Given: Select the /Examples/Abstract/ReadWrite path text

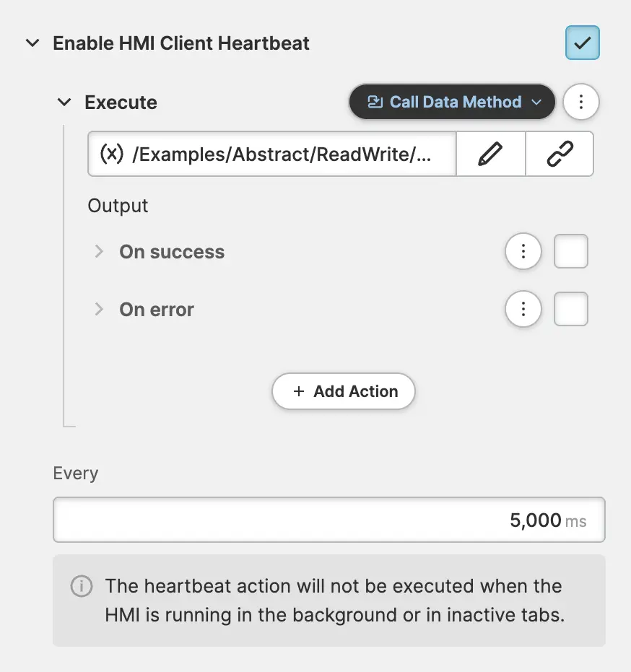Looking at the screenshot, I should pos(282,154).
